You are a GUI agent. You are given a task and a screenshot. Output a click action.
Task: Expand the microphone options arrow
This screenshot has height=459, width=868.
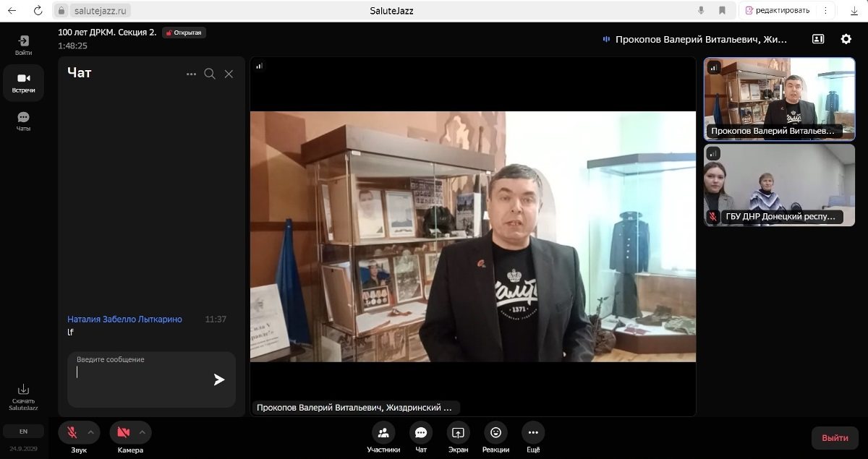tap(91, 432)
